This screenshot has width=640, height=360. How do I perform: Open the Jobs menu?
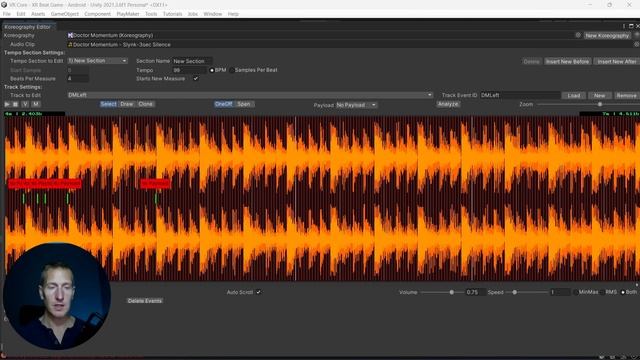point(193,14)
